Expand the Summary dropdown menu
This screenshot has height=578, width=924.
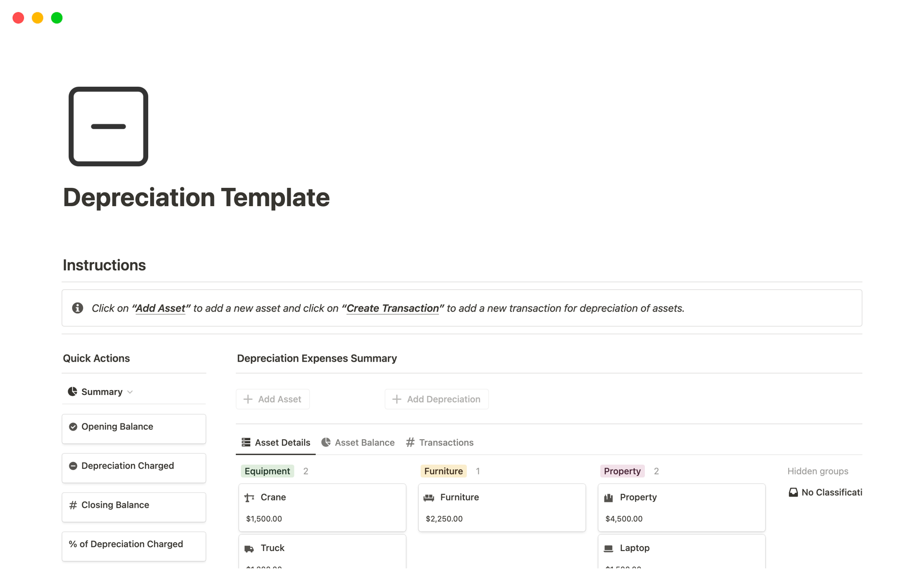point(131,392)
